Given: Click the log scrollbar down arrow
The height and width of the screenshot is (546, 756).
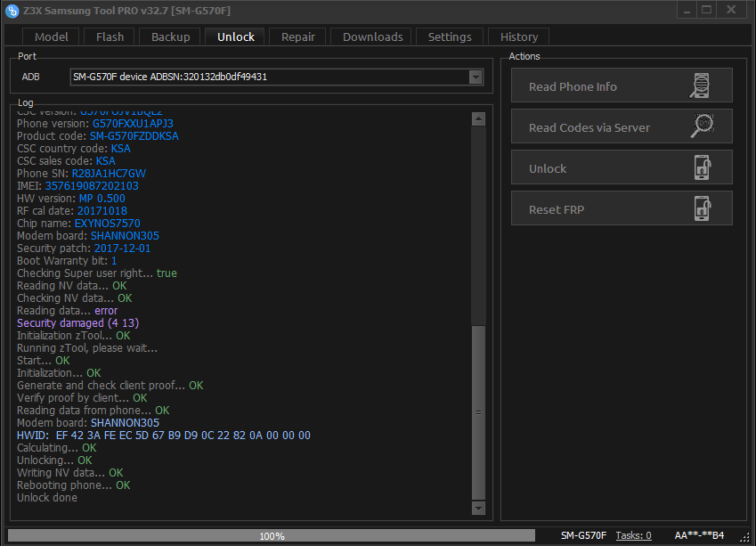Looking at the screenshot, I should (478, 508).
